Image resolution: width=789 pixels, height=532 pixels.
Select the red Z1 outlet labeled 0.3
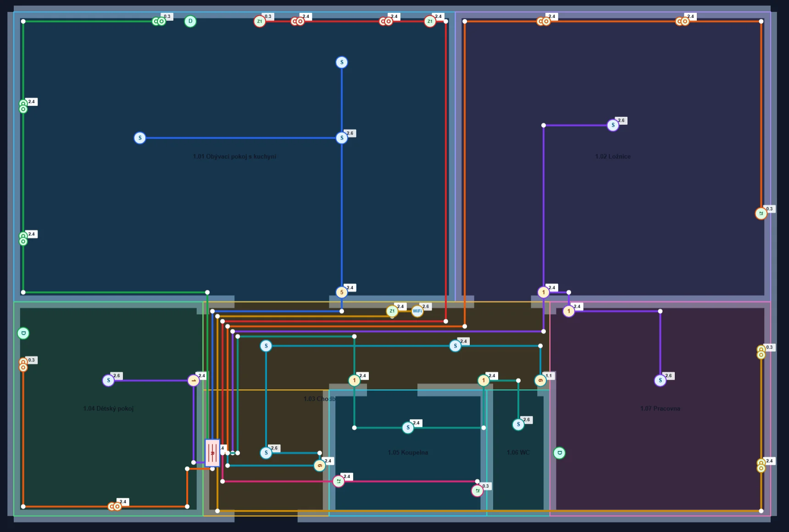260,22
